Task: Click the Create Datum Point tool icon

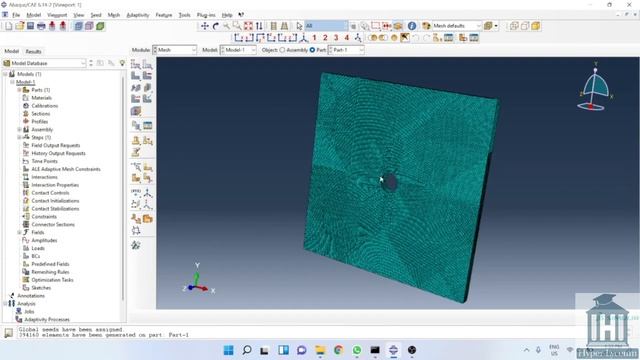Action: click(136, 193)
